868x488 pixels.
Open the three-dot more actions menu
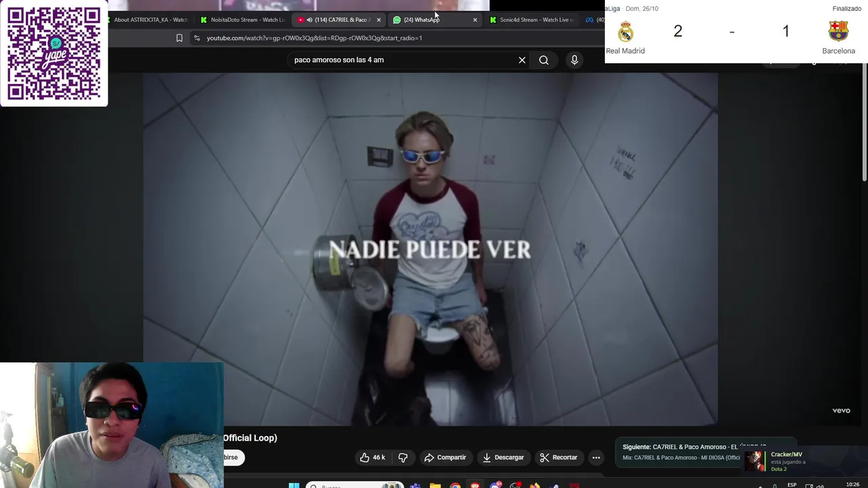tap(596, 457)
